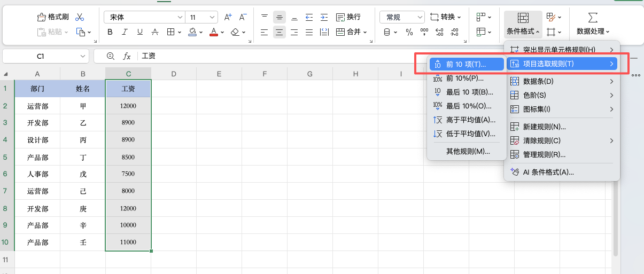Screen dimensions: 644x274
Task: Click the decrease indent icon
Action: tap(309, 17)
